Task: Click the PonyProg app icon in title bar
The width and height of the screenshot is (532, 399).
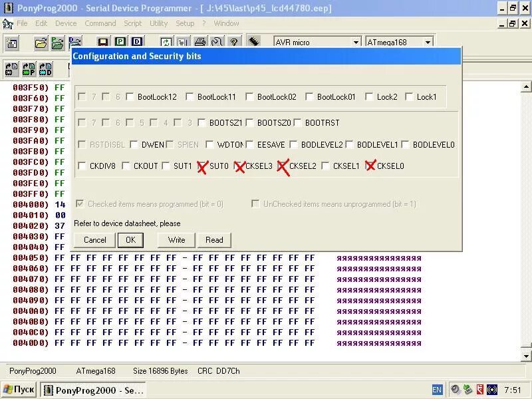Action: coord(9,8)
